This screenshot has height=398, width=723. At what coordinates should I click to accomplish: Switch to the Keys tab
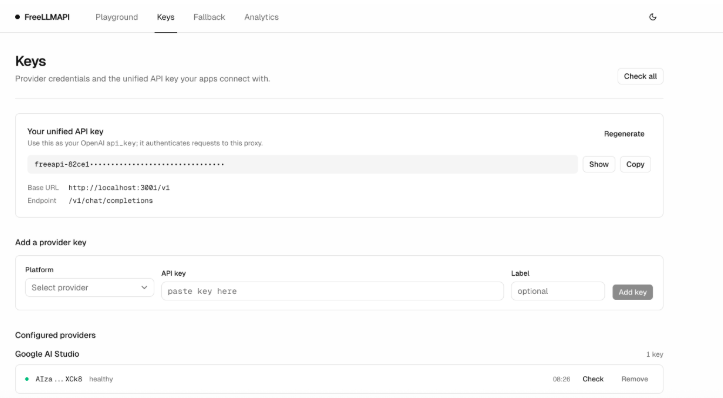166,17
